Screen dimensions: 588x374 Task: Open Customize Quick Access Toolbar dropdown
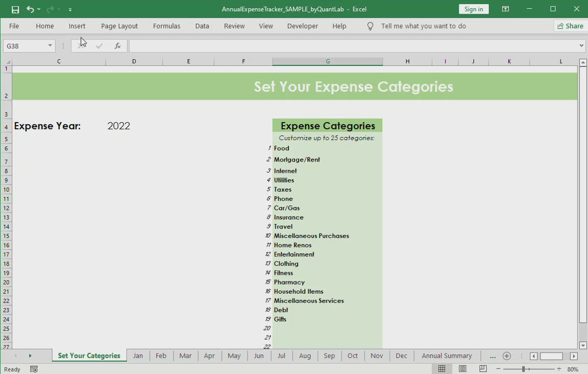tap(70, 9)
